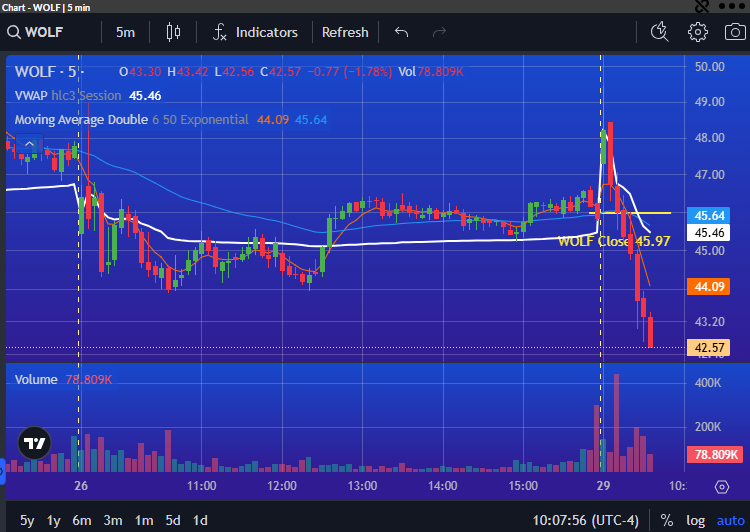Click the 26 date label on time axis
The height and width of the screenshot is (532, 750).
(x=81, y=486)
